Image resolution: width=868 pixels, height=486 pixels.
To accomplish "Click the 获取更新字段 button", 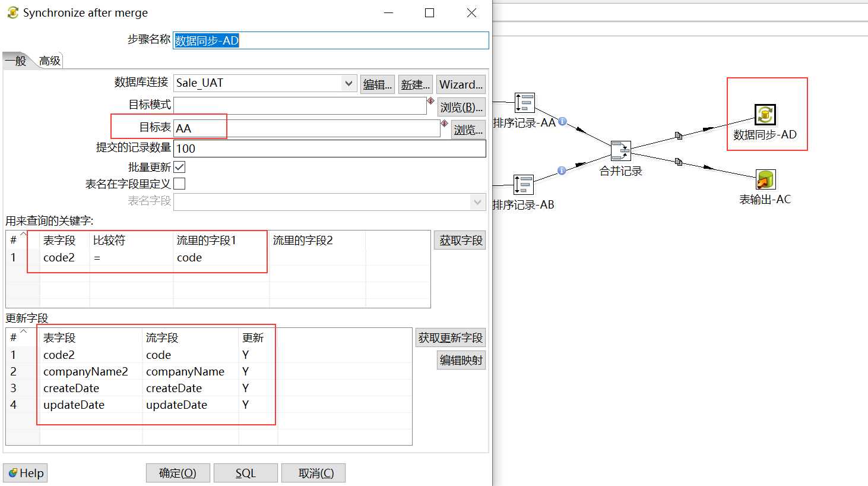I will click(x=451, y=337).
